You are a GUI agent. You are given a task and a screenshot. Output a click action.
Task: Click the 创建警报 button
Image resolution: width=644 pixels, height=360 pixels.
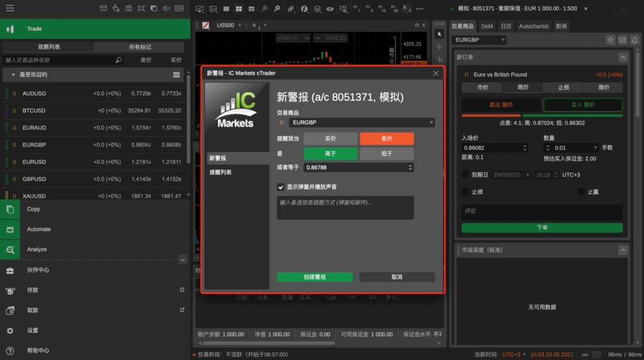click(x=314, y=277)
